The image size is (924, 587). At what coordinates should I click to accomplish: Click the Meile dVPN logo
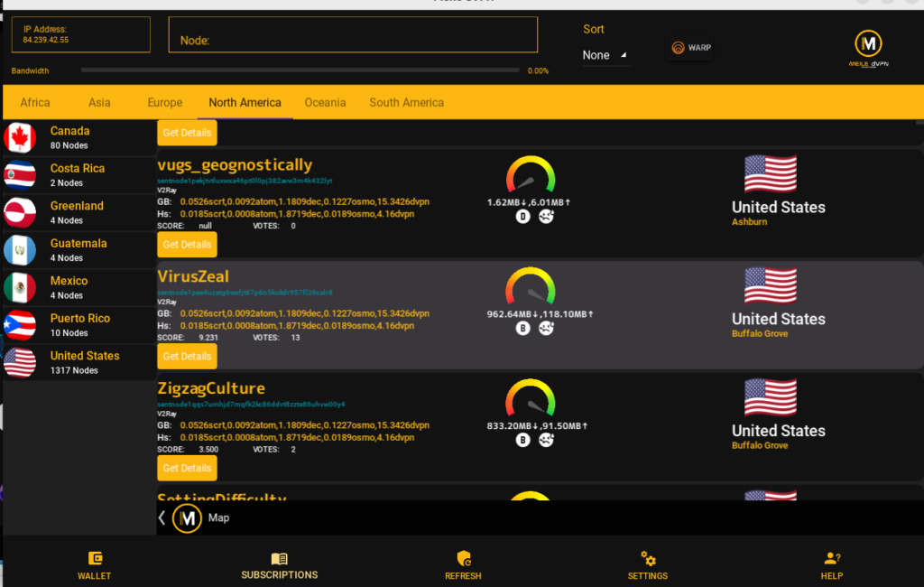click(x=869, y=49)
